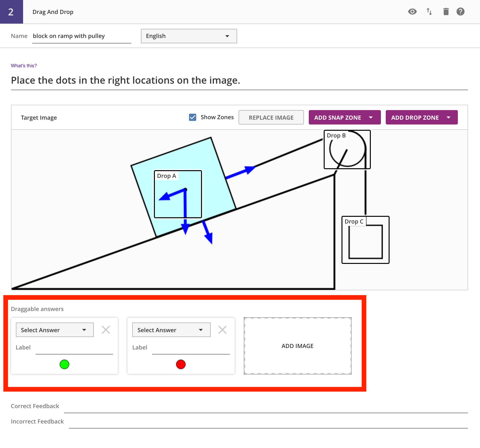Remove the green dot draggable answer
Screen dimensions: 480x448
(x=106, y=330)
